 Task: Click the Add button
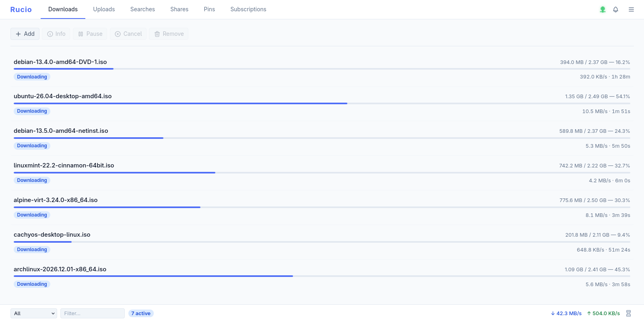[25, 34]
